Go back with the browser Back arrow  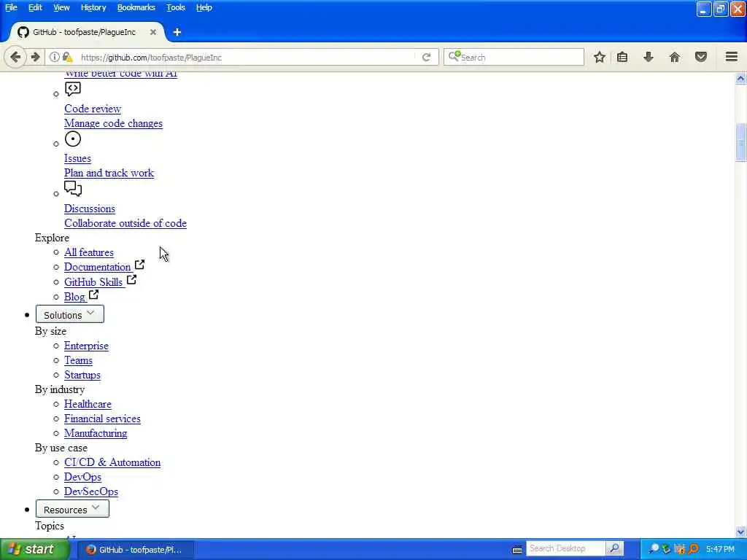click(15, 57)
